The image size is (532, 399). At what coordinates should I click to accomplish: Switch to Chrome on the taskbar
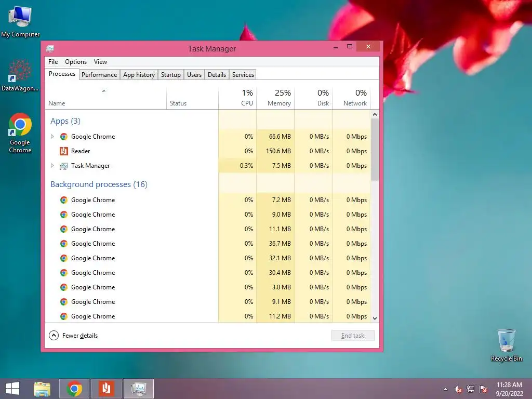point(74,389)
